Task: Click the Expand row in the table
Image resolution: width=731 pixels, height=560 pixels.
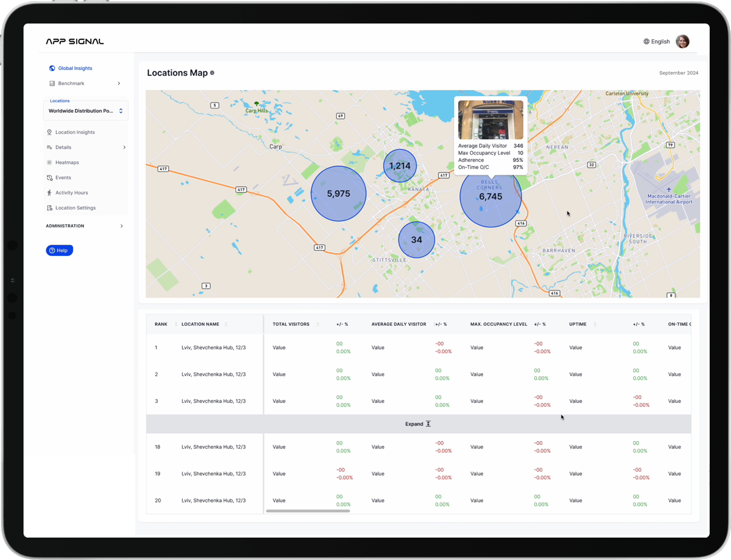Action: point(417,423)
